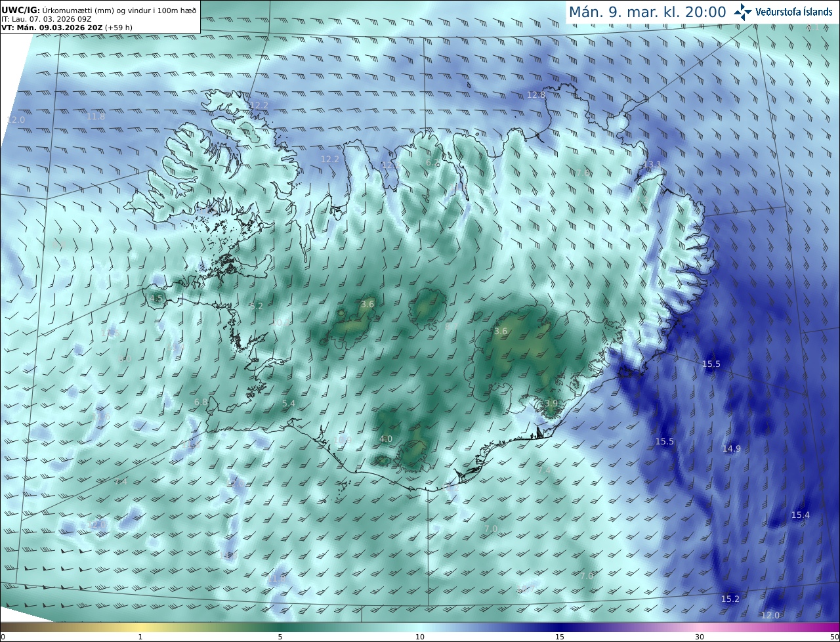Click the 3.9 value at the southeast glacier
Image resolution: width=840 pixels, height=642 pixels.
(551, 403)
